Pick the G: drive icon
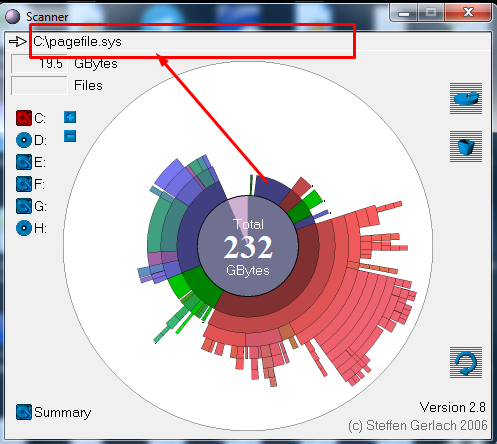Screen dimensions: 497x444 tap(24, 206)
